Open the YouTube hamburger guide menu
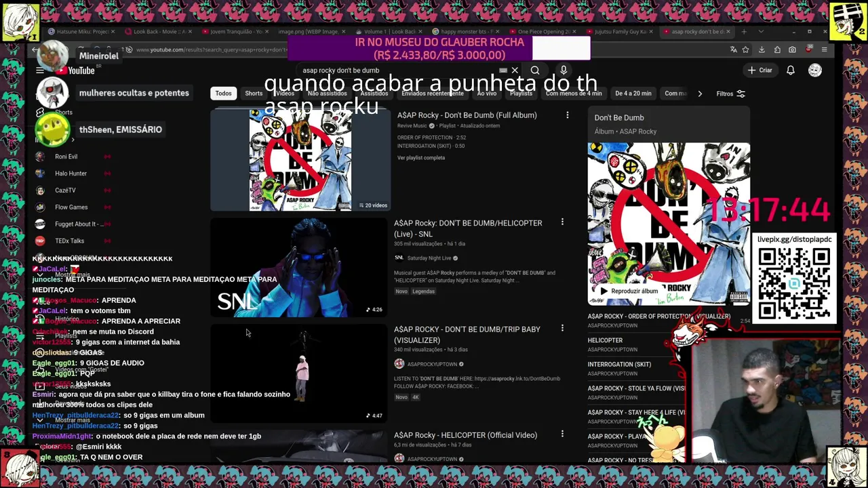The width and height of the screenshot is (868, 488). coord(40,70)
